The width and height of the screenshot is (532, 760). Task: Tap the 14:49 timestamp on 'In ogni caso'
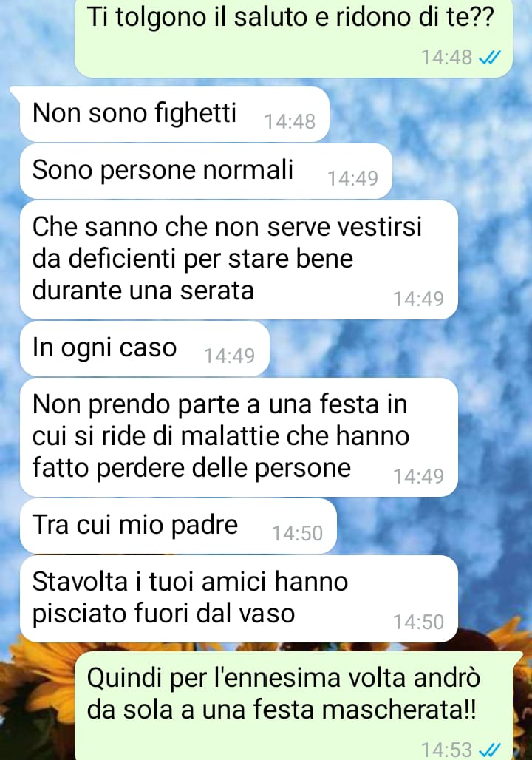click(x=229, y=356)
